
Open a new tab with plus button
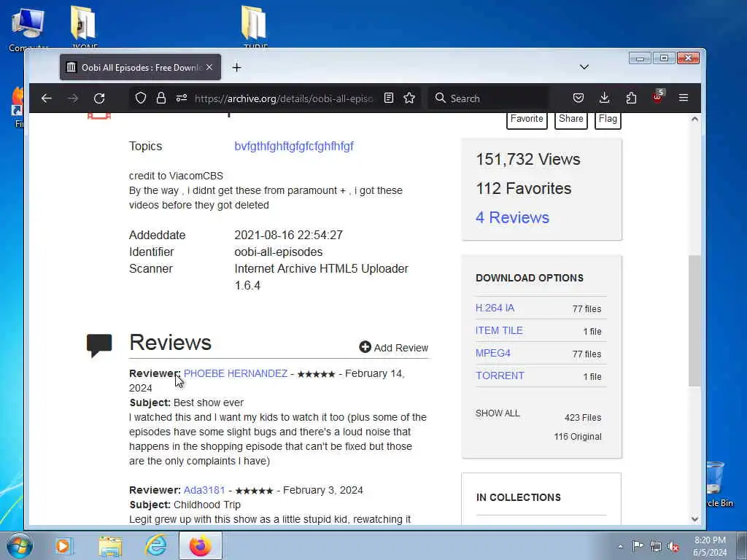[237, 68]
